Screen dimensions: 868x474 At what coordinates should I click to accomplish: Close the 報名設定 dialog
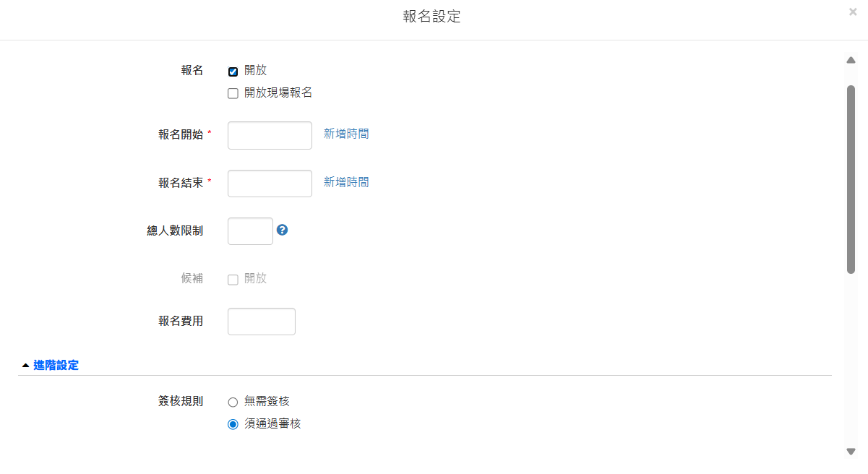pyautogui.click(x=853, y=12)
